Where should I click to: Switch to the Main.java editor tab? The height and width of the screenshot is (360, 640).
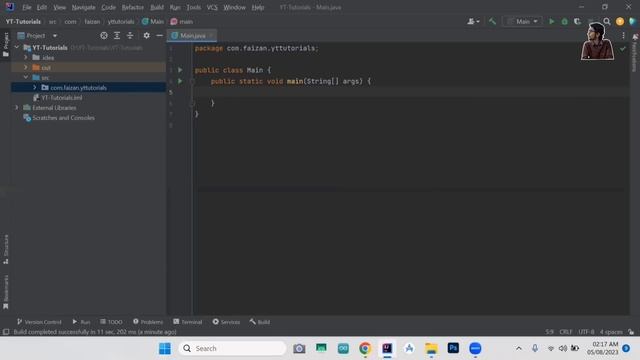[193, 36]
